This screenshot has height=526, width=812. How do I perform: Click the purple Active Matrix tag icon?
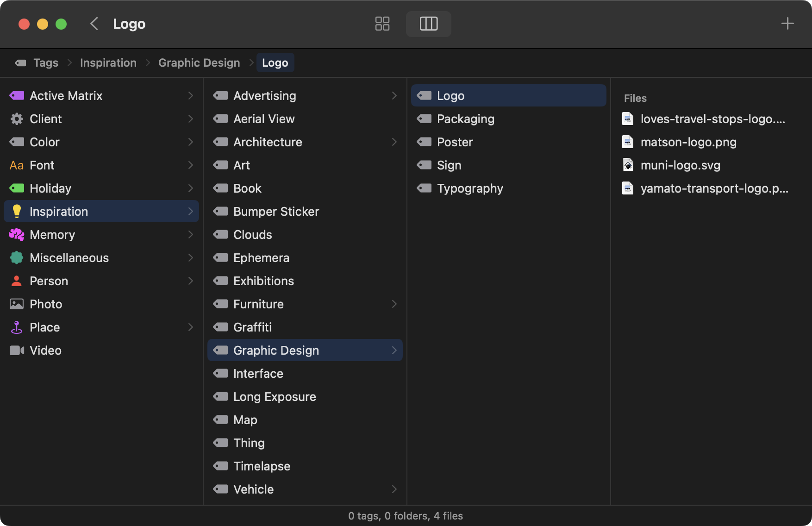point(17,95)
